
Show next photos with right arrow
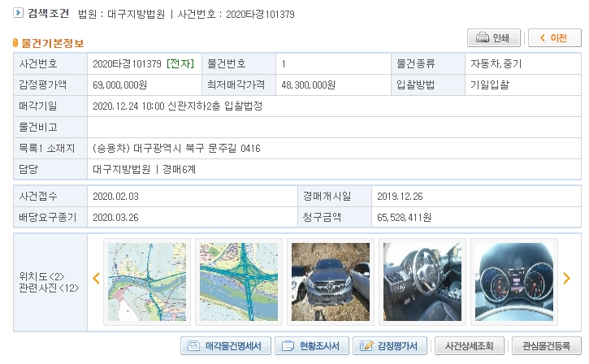pyautogui.click(x=567, y=279)
